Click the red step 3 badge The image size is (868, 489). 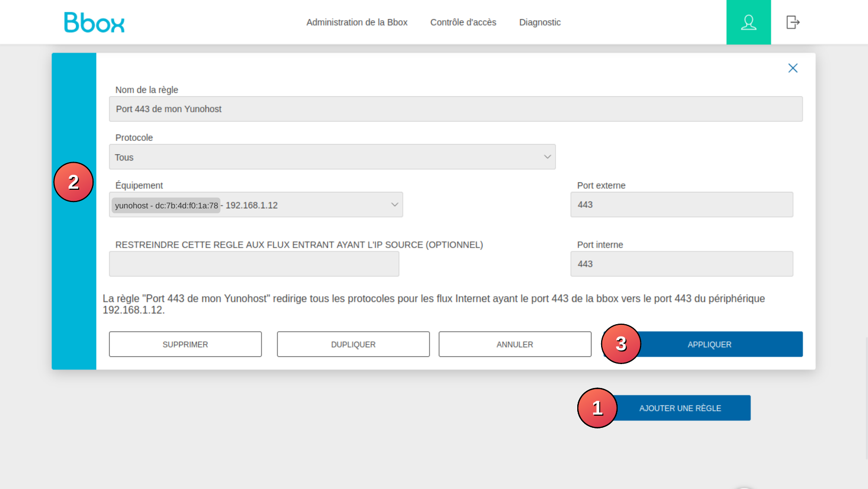pyautogui.click(x=620, y=344)
